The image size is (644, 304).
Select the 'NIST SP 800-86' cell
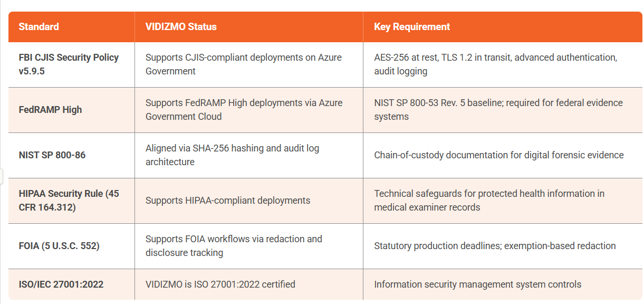click(71, 155)
